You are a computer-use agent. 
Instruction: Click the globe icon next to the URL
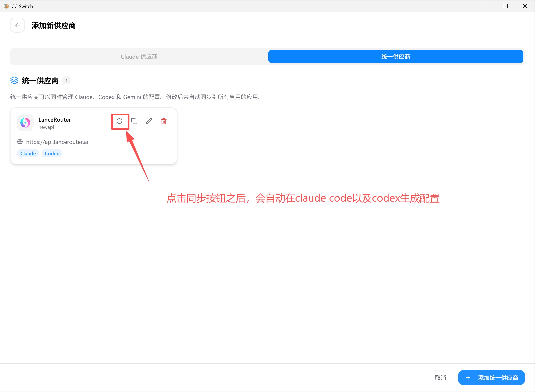click(20, 142)
